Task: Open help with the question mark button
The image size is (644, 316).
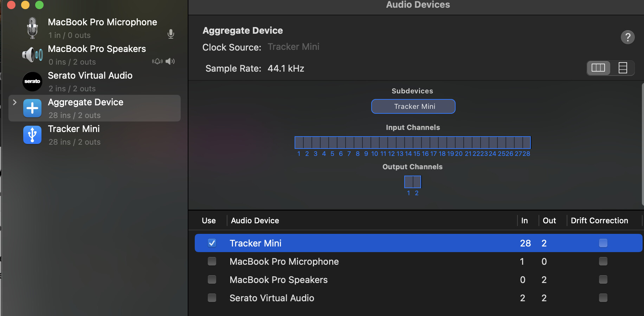Action: coord(627,37)
